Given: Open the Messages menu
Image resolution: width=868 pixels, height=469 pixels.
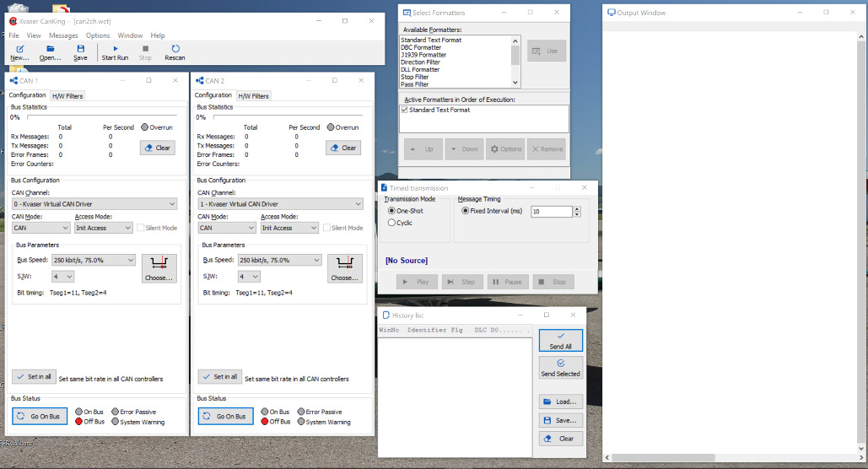Looking at the screenshot, I should click(x=63, y=35).
